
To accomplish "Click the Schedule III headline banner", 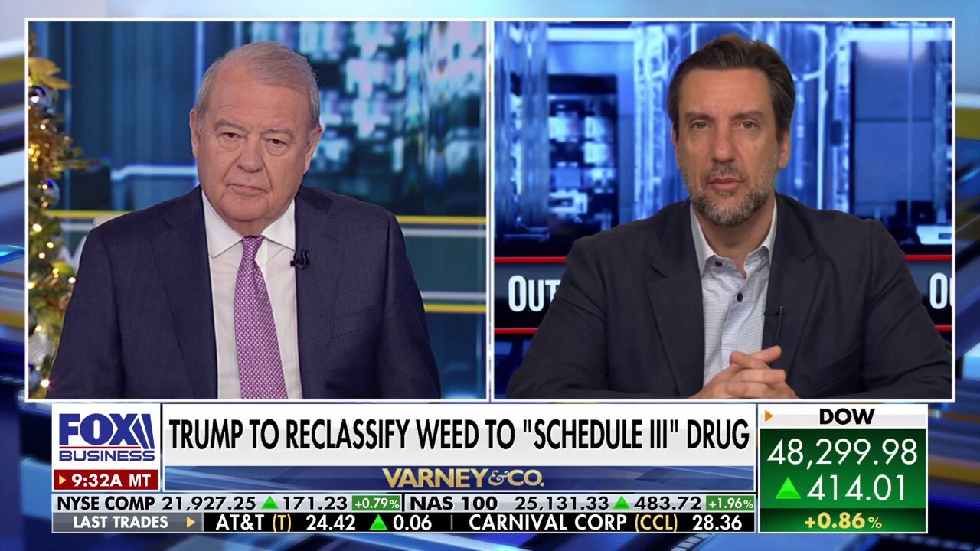I will pyautogui.click(x=459, y=435).
